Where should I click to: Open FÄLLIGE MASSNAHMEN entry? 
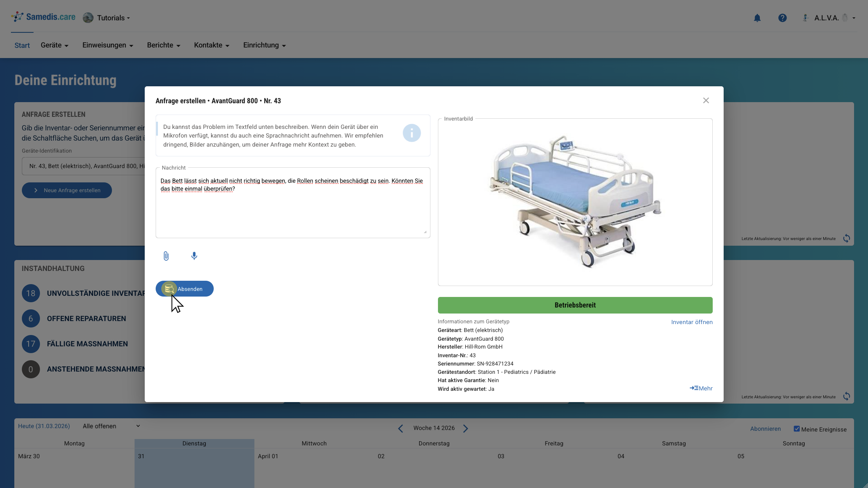tap(87, 344)
